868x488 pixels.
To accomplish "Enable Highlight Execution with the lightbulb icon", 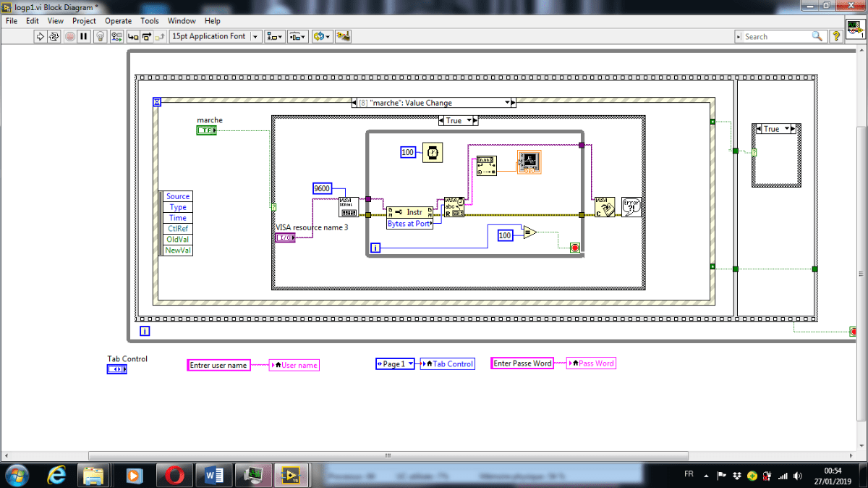I will (x=100, y=36).
